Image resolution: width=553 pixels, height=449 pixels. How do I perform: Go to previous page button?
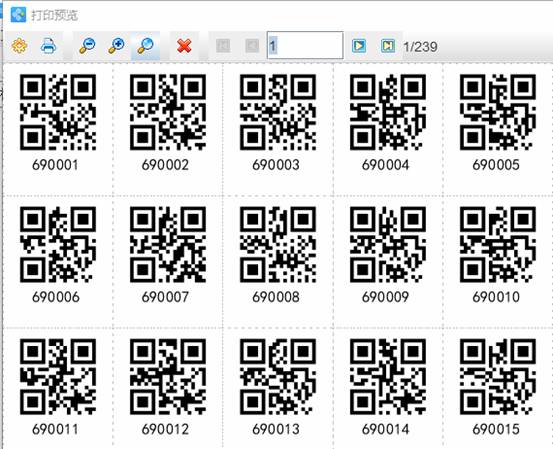coord(252,46)
